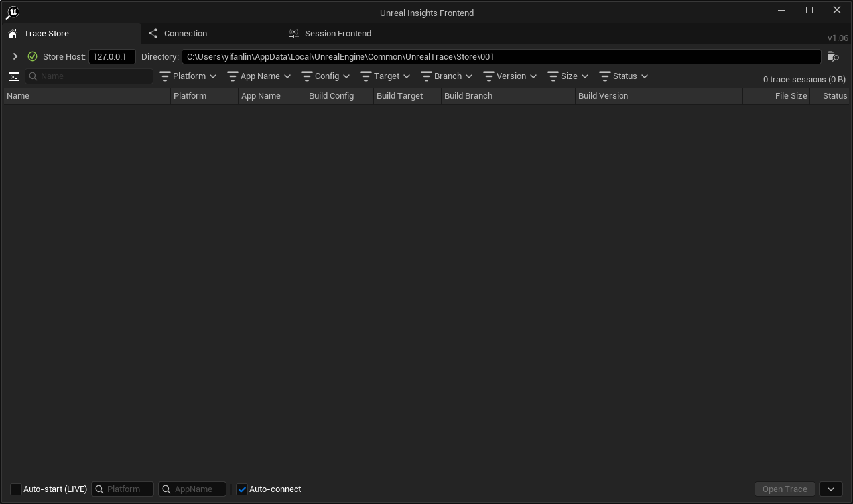The image size is (853, 504).
Task: Click the explore trace store directory icon
Action: point(834,56)
